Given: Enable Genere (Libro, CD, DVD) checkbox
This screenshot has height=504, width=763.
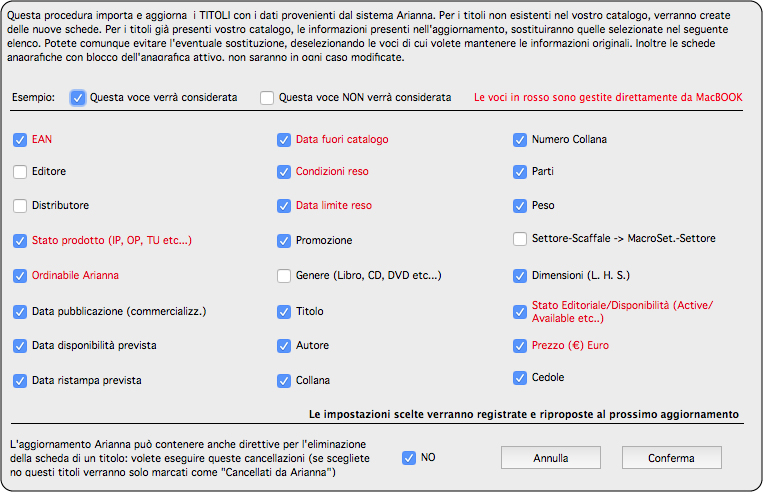Looking at the screenshot, I should (284, 276).
